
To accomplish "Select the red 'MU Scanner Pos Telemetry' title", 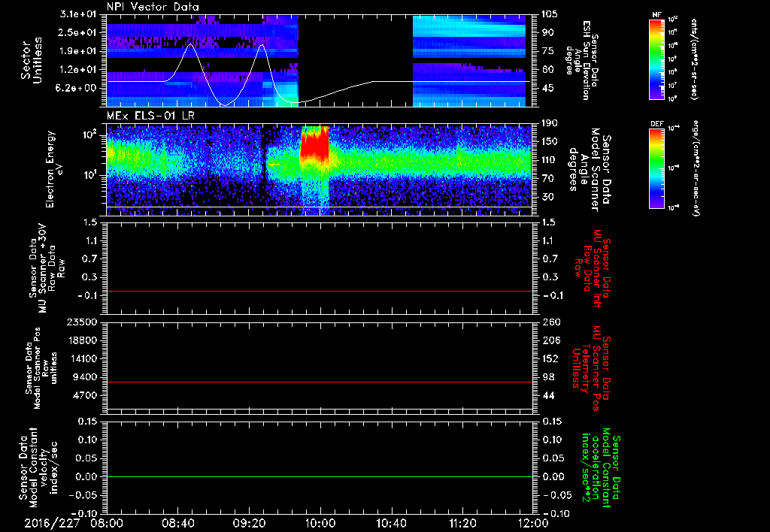I will [591, 368].
